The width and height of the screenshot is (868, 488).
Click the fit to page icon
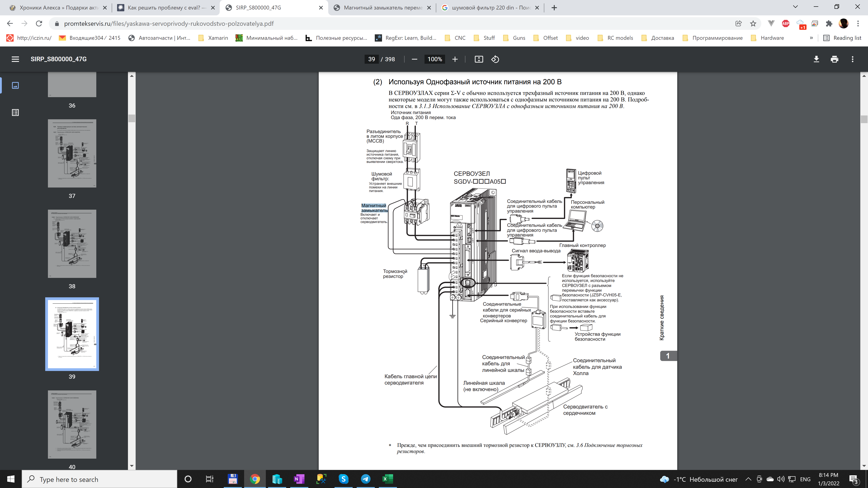pos(479,59)
